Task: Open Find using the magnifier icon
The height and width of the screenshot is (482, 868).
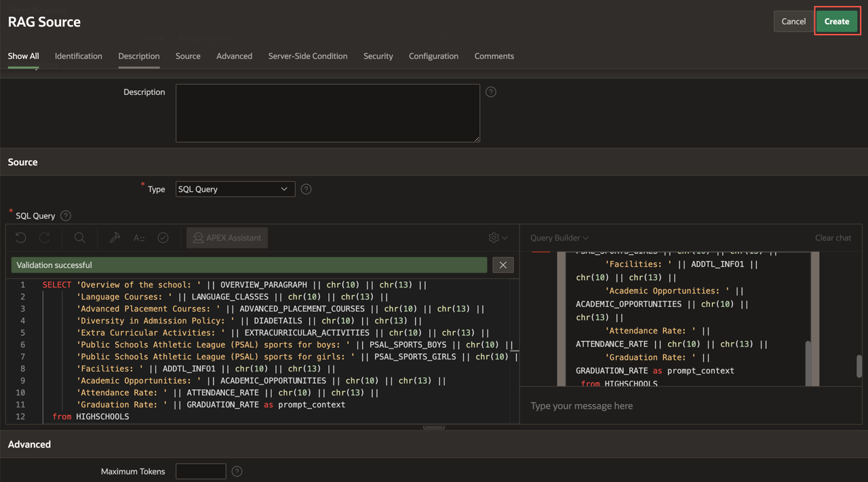Action: [x=79, y=238]
